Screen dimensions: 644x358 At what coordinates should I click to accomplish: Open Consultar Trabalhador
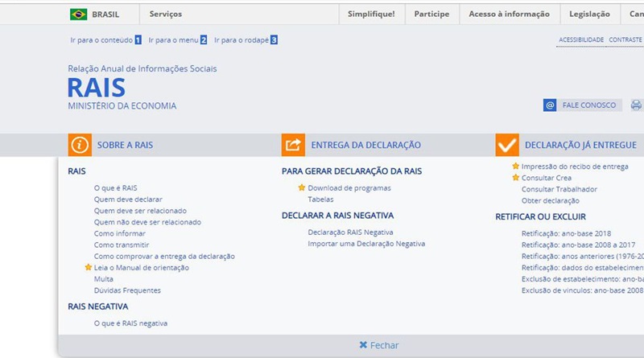[559, 189]
